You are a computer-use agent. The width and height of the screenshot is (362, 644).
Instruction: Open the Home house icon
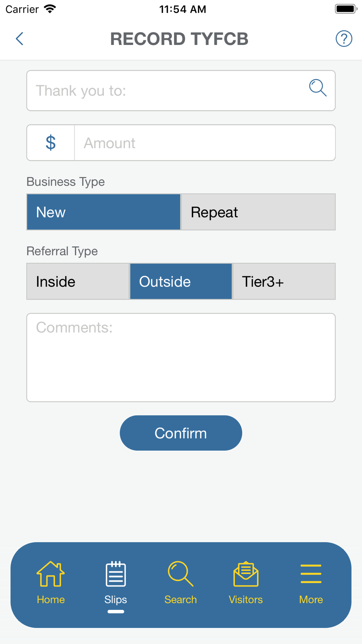coord(51,574)
